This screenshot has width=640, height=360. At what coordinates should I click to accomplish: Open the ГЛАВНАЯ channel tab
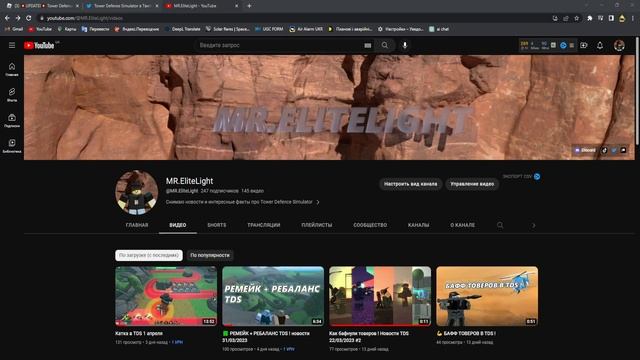(137, 225)
